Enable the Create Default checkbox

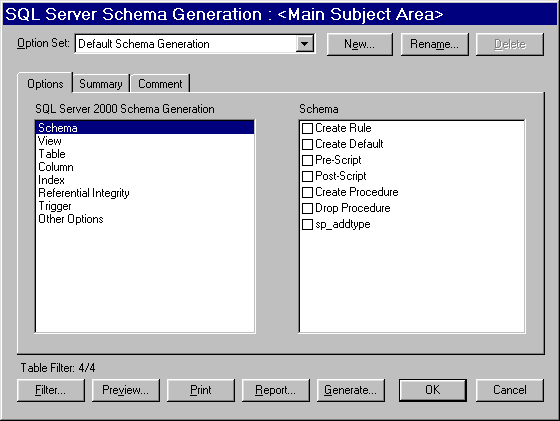[x=307, y=144]
